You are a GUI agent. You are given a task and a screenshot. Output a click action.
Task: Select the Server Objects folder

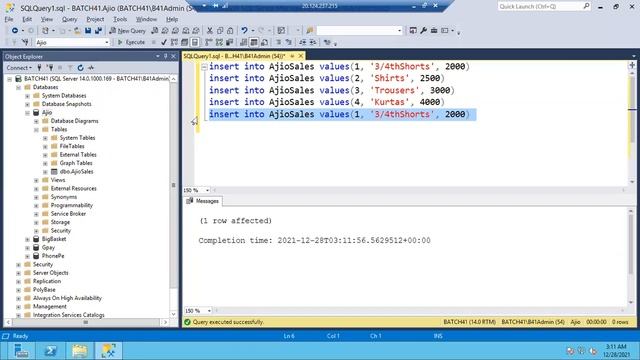51,273
